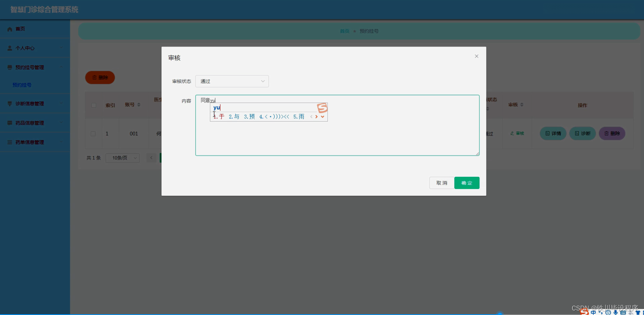
Task: Toggle the 预约挂号管理 chevron arrow
Action: point(61,67)
